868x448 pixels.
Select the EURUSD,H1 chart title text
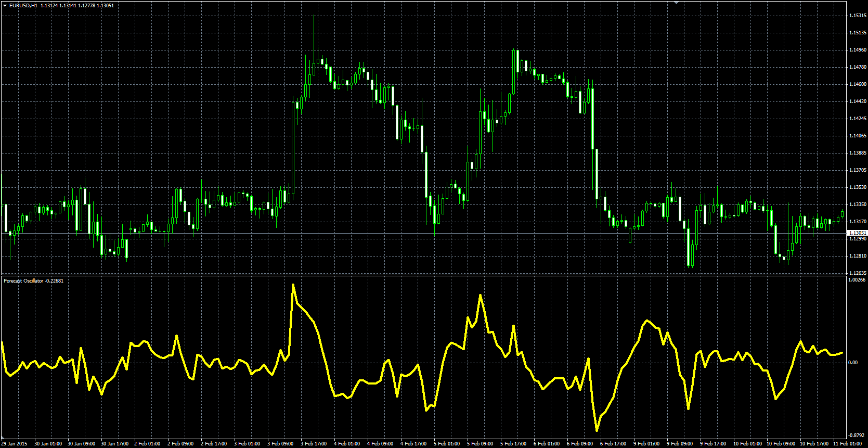point(23,5)
